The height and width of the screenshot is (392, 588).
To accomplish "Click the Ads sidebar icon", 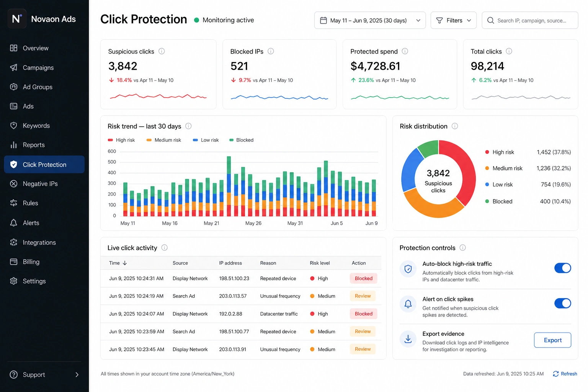I will 14,106.
